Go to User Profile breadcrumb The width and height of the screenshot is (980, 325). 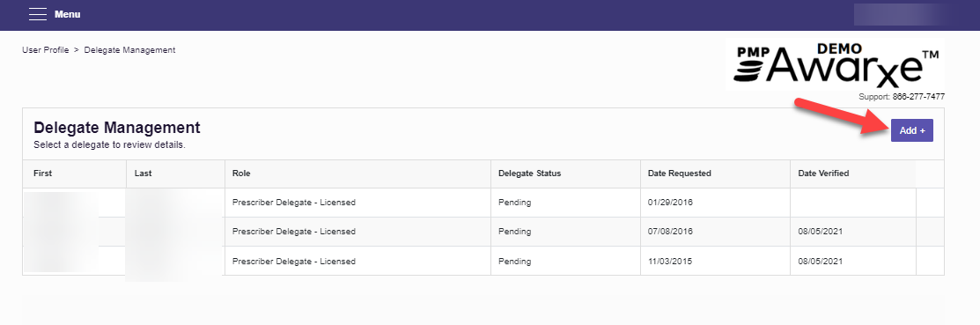tap(46, 50)
